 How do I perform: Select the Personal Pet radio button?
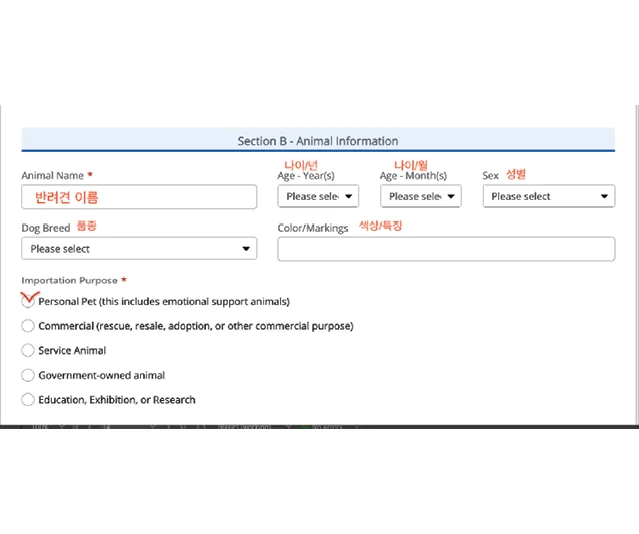(28, 301)
